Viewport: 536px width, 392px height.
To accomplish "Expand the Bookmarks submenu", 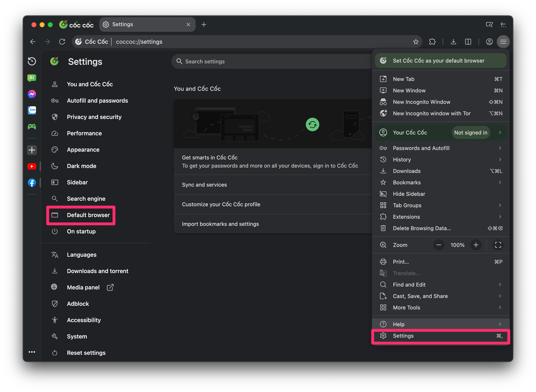I will click(500, 183).
